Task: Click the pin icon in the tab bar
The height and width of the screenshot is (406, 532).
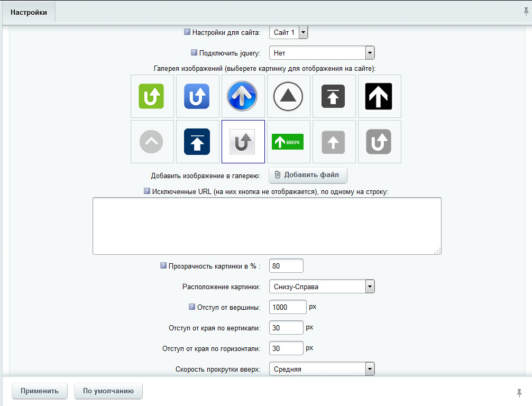Action: (x=526, y=12)
